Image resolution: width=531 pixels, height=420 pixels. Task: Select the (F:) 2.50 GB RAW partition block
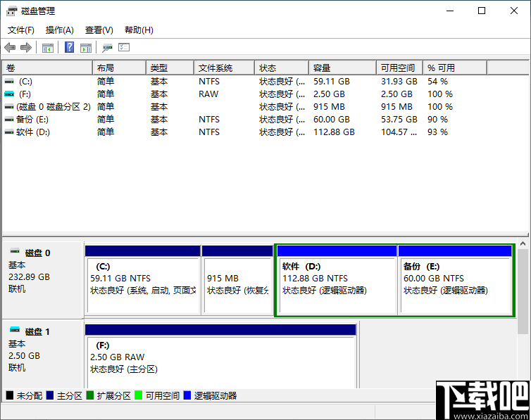tap(220, 357)
